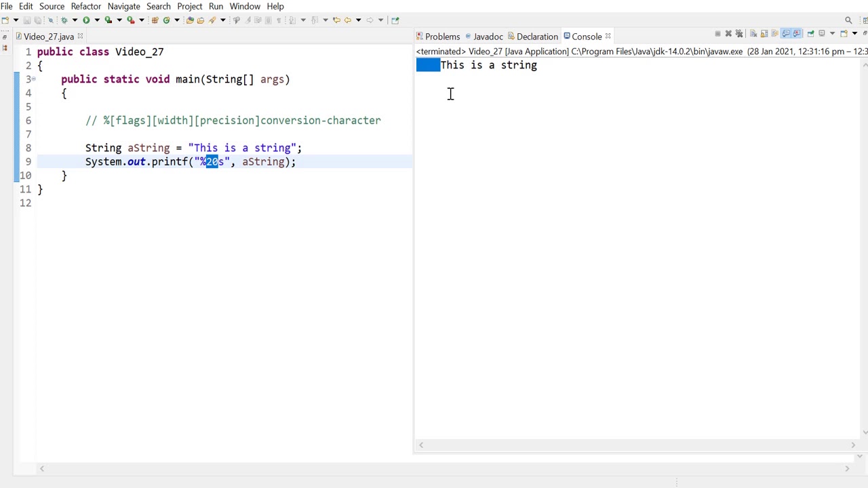
Task: Toggle Skip All Breakpoints icon
Action: (50, 20)
